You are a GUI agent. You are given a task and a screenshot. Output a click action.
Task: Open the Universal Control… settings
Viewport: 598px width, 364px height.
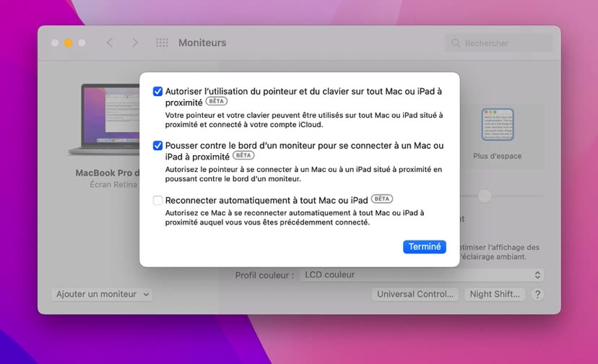click(x=415, y=294)
